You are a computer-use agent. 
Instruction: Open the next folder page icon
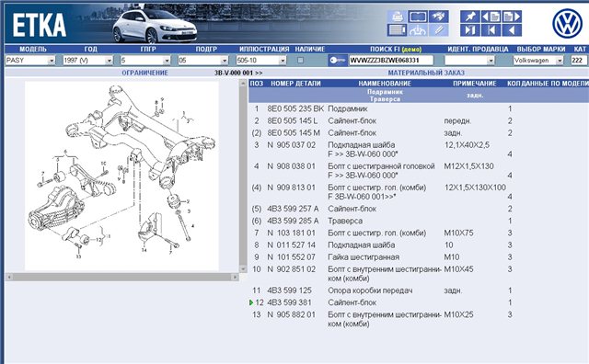pyautogui.click(x=512, y=17)
